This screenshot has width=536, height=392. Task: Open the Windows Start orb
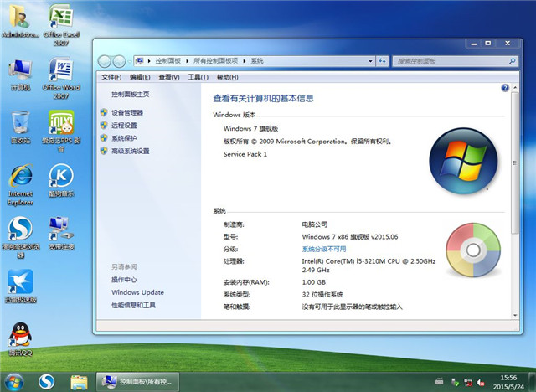tap(15, 381)
